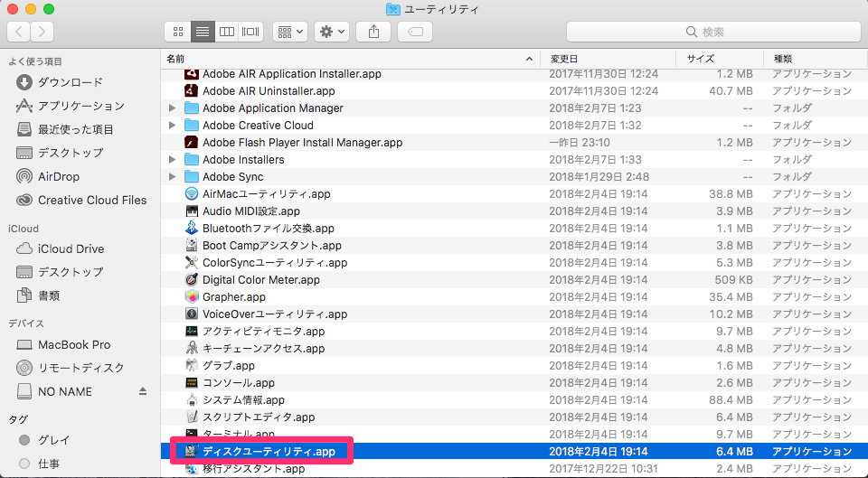Select the キーチェーンアクセス.app icon

pyautogui.click(x=192, y=348)
